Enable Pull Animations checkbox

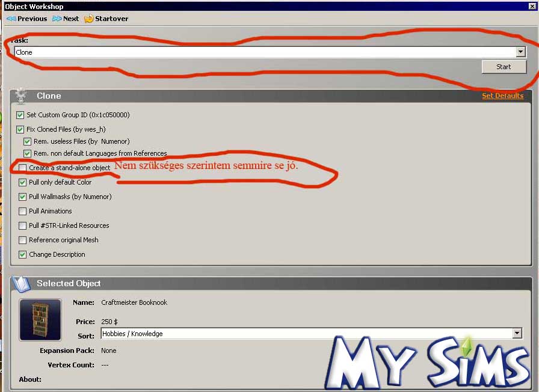23,211
